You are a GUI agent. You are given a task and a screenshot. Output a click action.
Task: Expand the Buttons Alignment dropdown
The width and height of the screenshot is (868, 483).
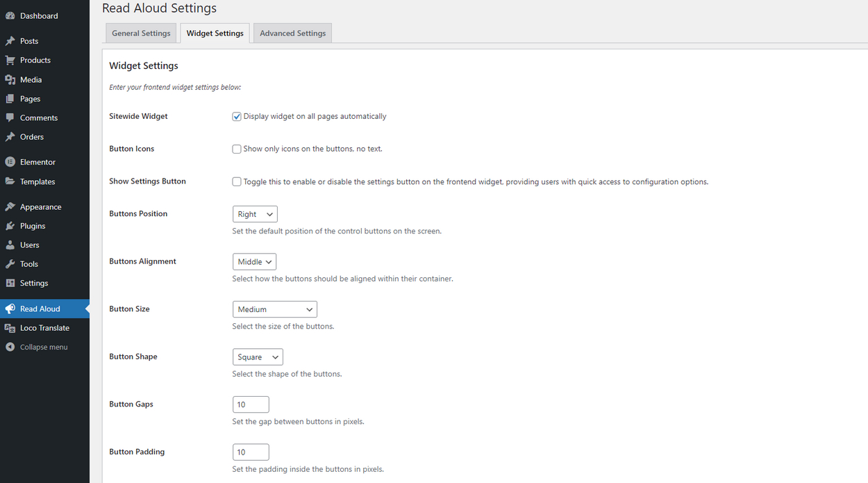254,262
